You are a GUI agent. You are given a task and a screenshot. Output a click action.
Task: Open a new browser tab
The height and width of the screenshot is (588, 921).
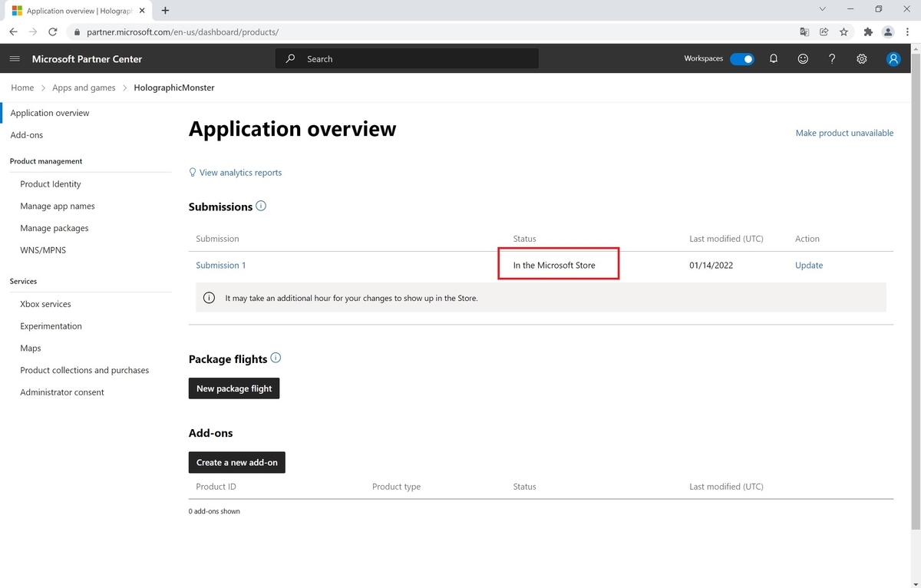pyautogui.click(x=165, y=11)
